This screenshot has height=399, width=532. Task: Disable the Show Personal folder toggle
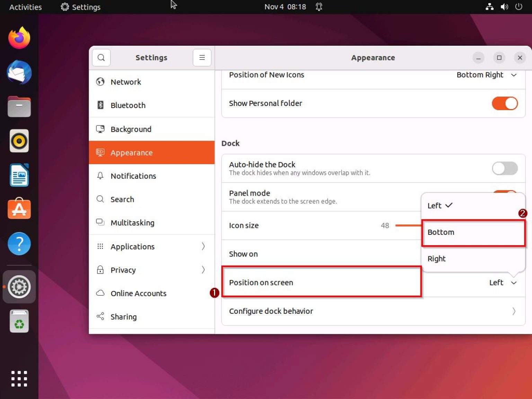tap(505, 103)
